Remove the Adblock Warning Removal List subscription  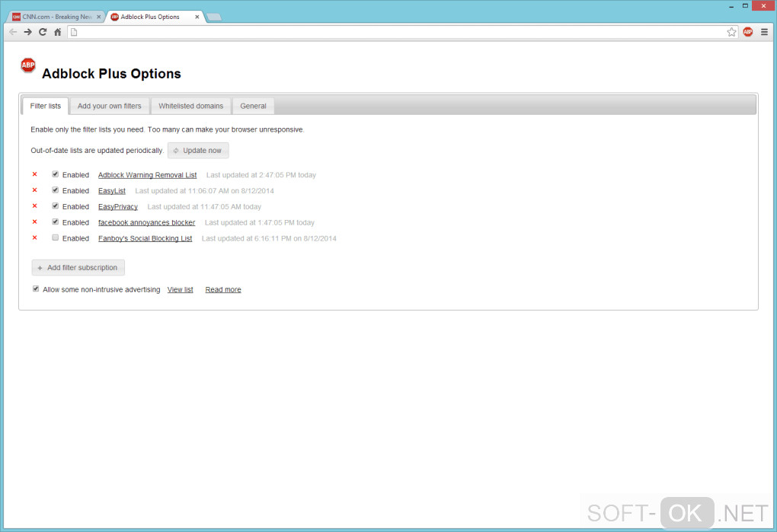pyautogui.click(x=35, y=174)
